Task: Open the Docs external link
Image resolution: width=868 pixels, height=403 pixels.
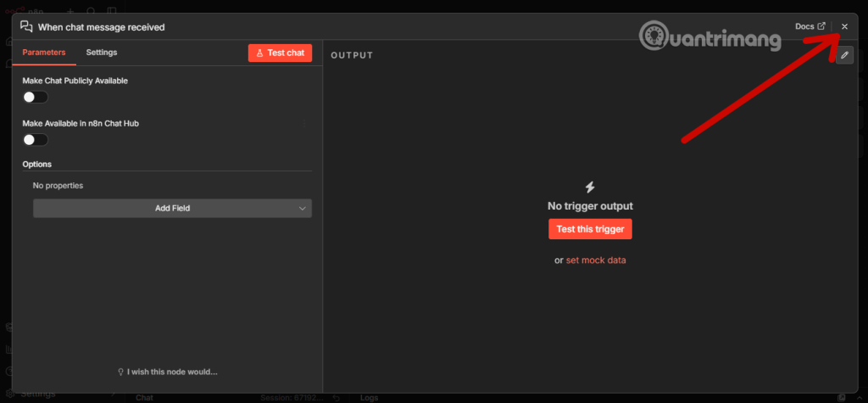Action: [810, 26]
